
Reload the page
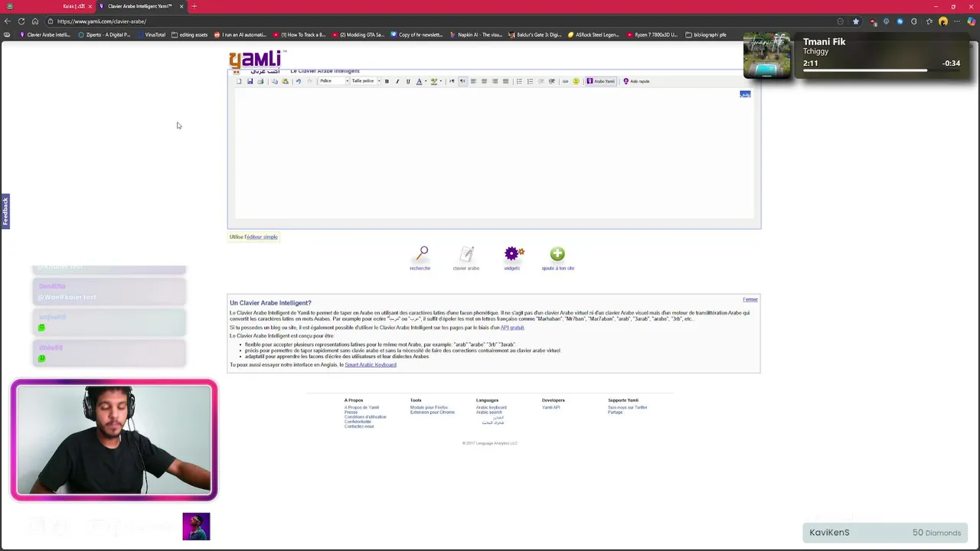click(21, 21)
